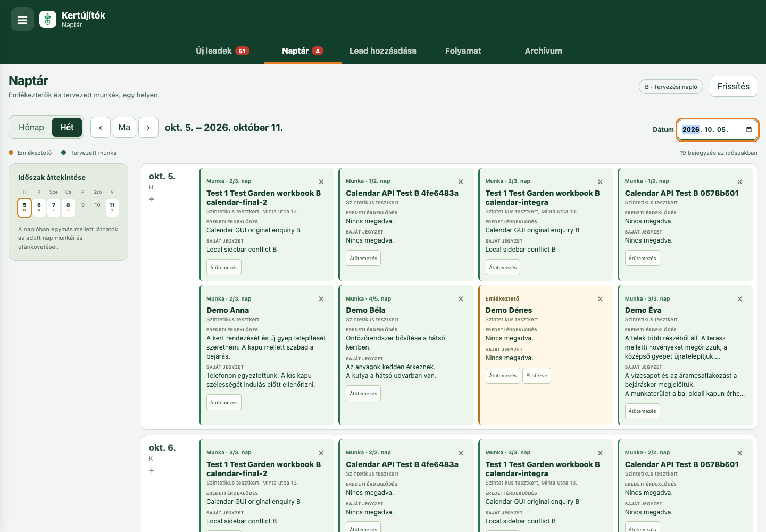Switch the view to Hónap
The image size is (766, 532).
coord(31,127)
